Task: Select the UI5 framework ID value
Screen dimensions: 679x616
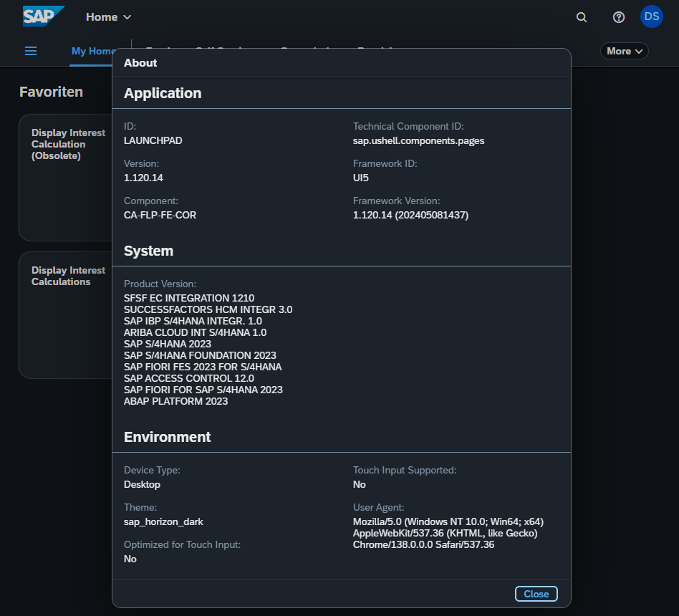Action: [361, 178]
